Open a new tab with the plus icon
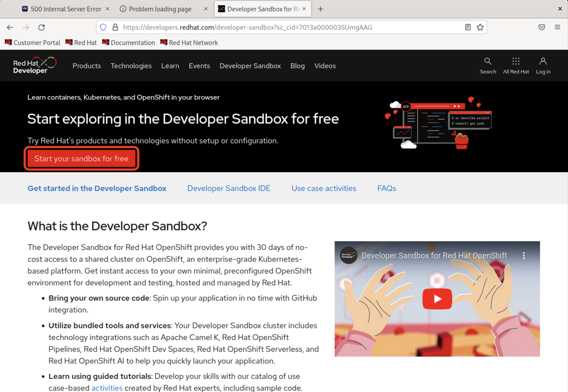Image resolution: width=568 pixels, height=392 pixels. click(320, 9)
